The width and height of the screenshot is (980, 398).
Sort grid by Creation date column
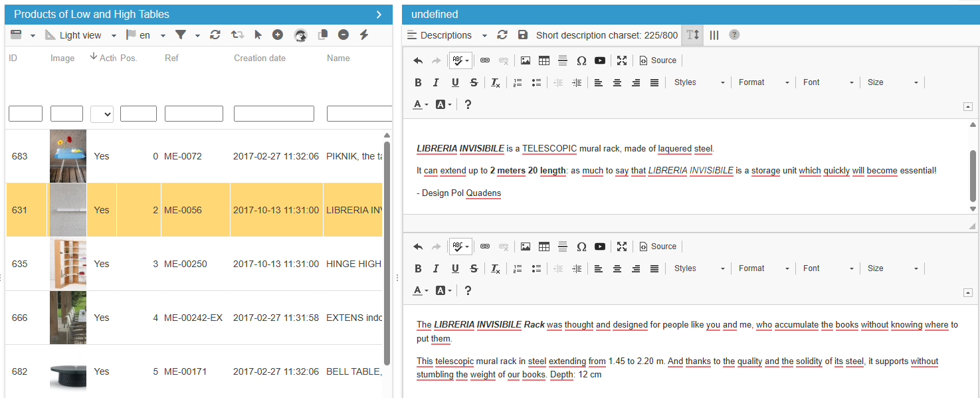point(260,58)
